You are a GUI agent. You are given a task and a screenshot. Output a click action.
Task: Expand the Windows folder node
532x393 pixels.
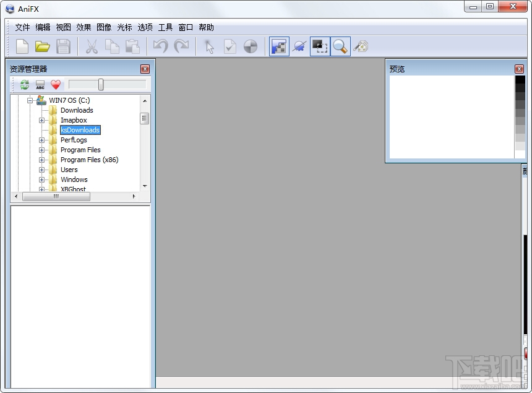tap(41, 179)
